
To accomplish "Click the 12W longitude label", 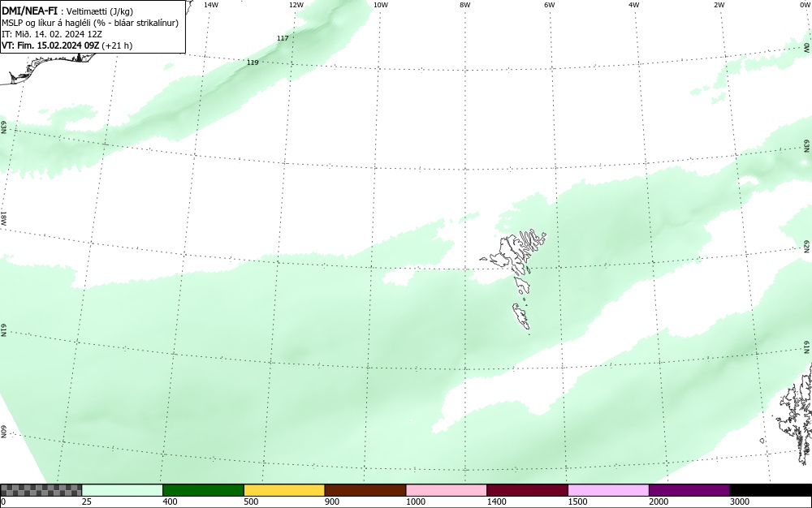I will [296, 5].
